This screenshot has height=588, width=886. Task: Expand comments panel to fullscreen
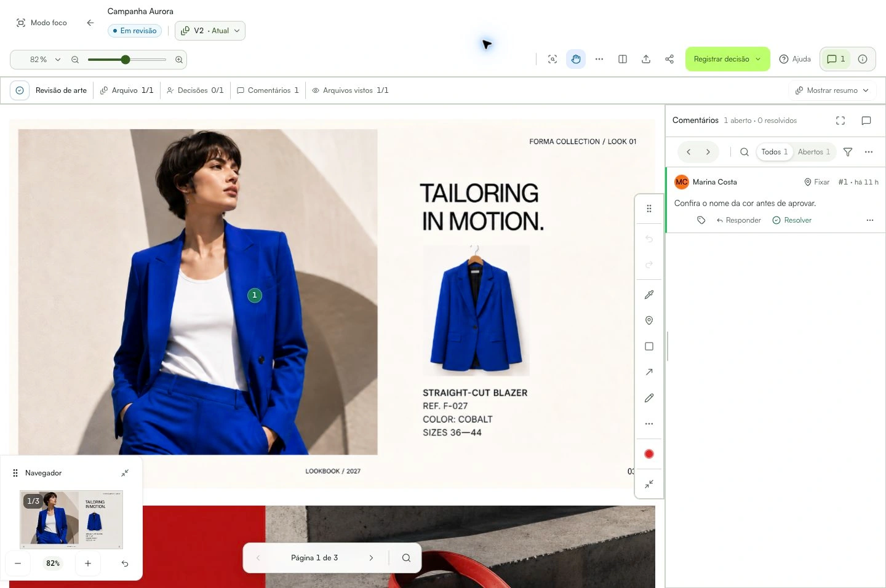point(840,121)
